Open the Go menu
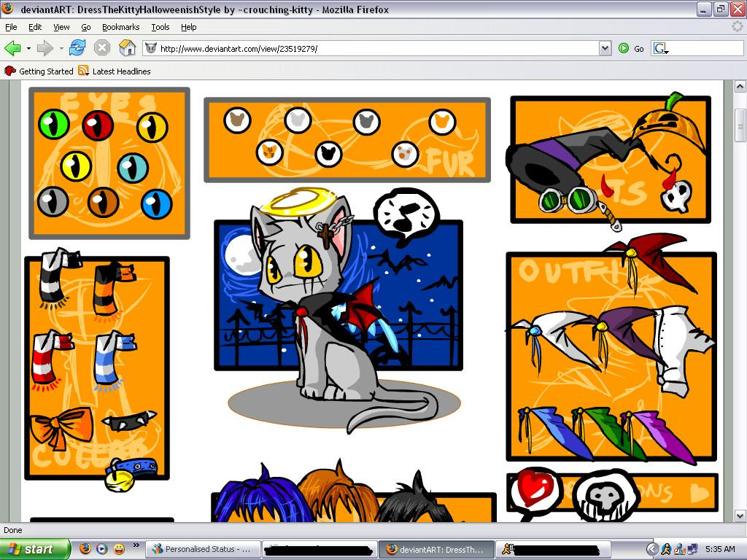Screen dimensions: 747x560 pyautogui.click(x=86, y=27)
